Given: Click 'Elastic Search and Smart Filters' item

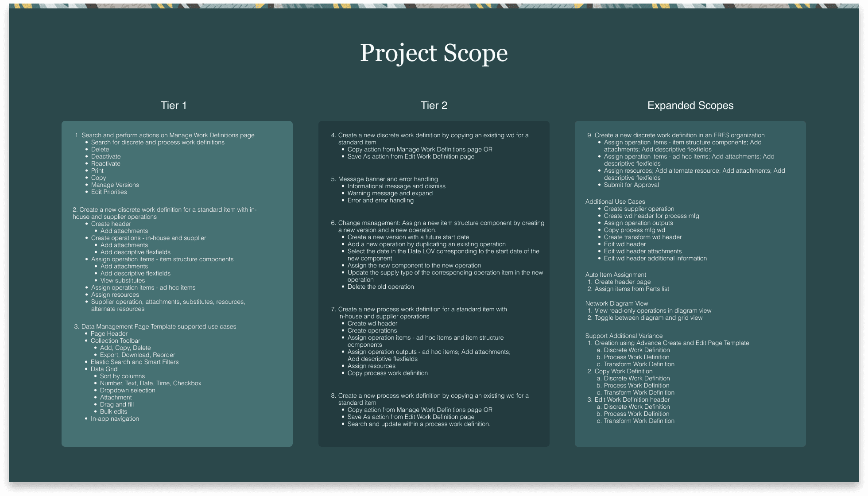Looking at the screenshot, I should (x=135, y=362).
